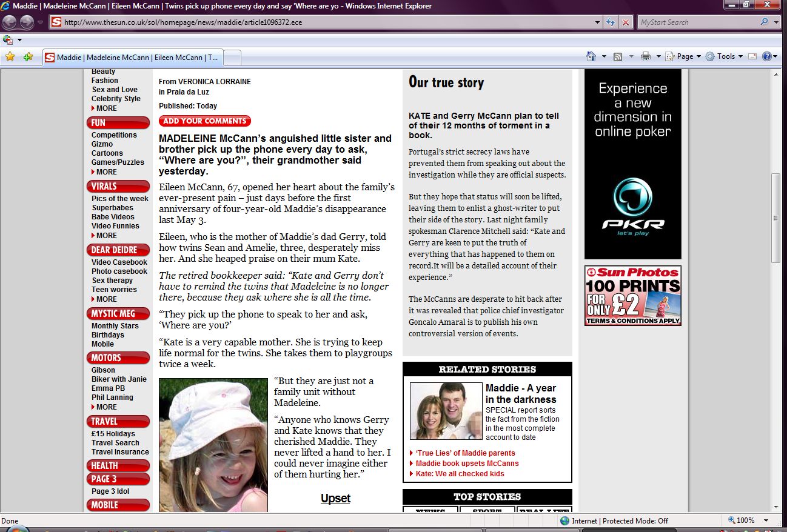Click the Refresh page icon

tap(611, 22)
